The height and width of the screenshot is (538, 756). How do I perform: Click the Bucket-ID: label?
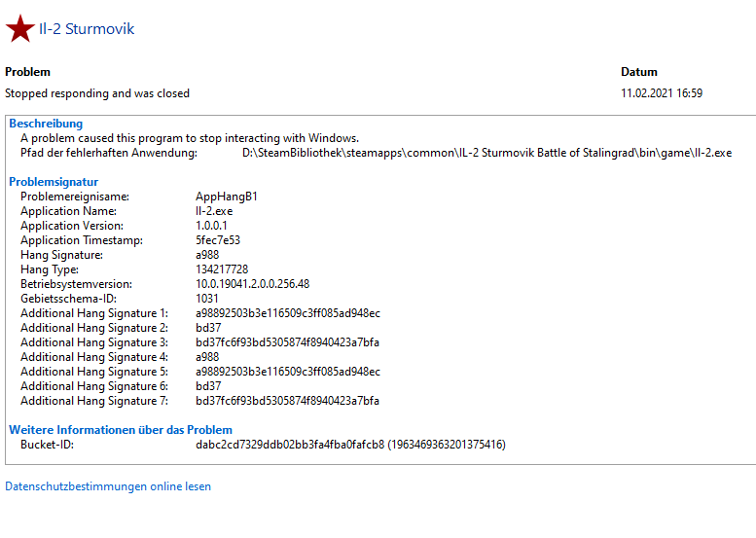48,445
